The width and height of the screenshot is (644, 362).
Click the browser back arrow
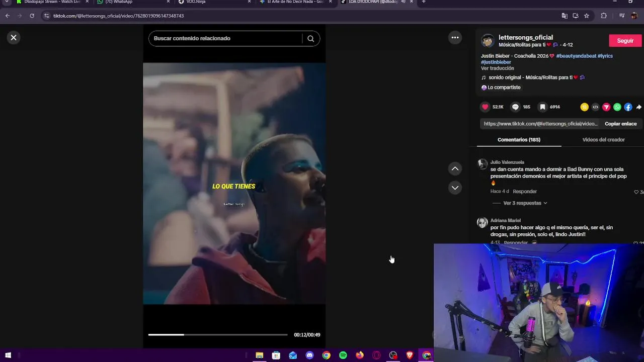[8, 16]
